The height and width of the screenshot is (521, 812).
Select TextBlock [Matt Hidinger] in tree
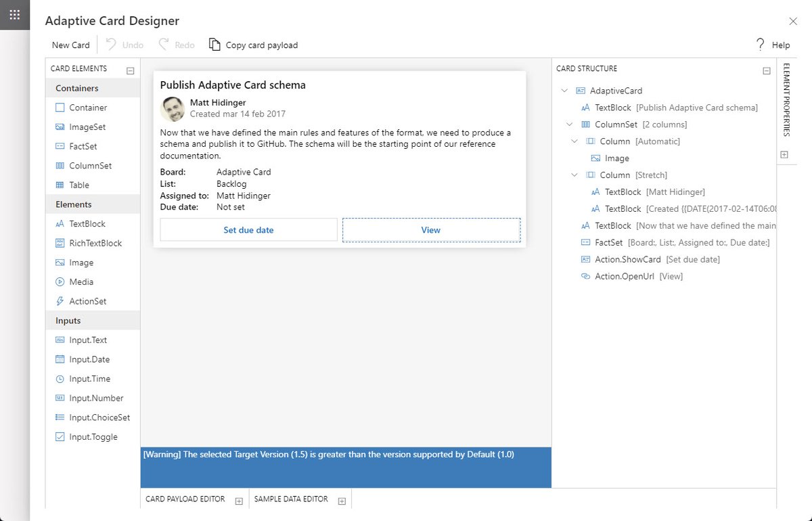coord(648,192)
